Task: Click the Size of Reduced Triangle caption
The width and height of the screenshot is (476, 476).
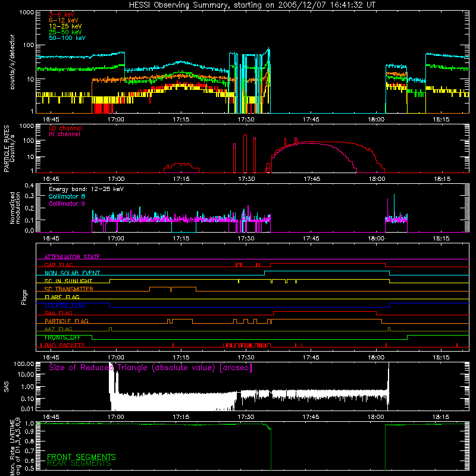Action: click(151, 368)
